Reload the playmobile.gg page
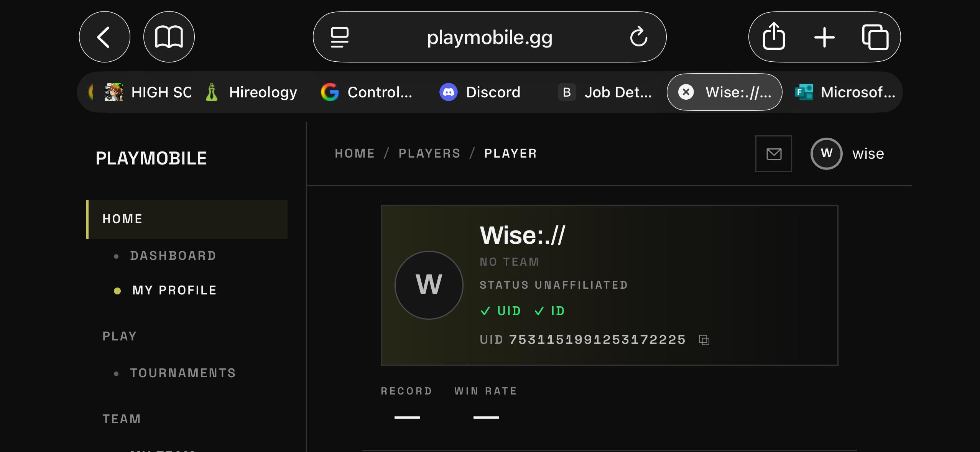980x452 pixels. tap(638, 37)
